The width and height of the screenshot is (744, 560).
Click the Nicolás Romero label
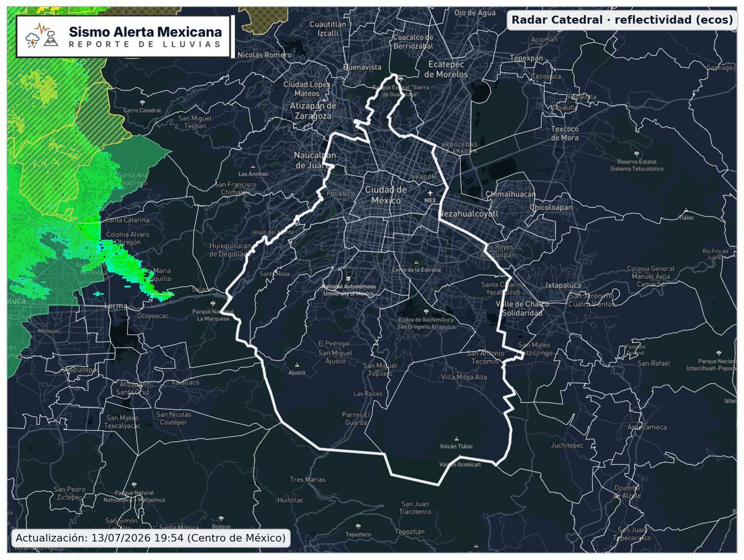coord(263,55)
